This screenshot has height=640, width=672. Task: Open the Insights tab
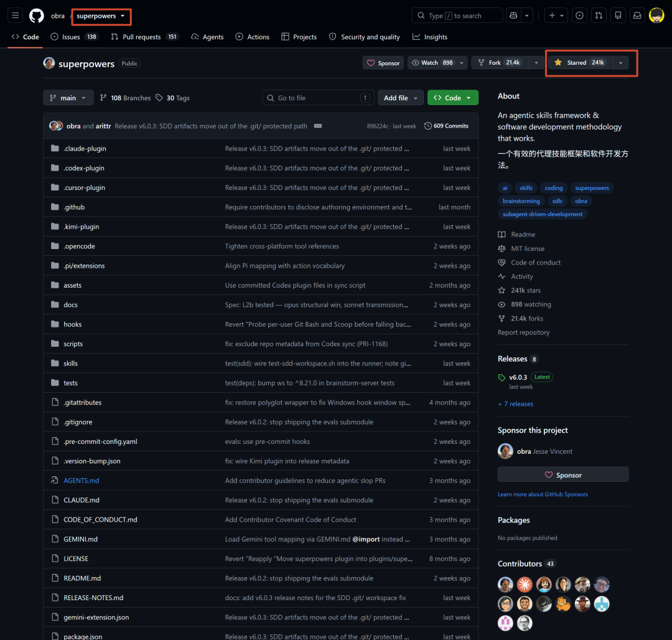pyautogui.click(x=430, y=37)
